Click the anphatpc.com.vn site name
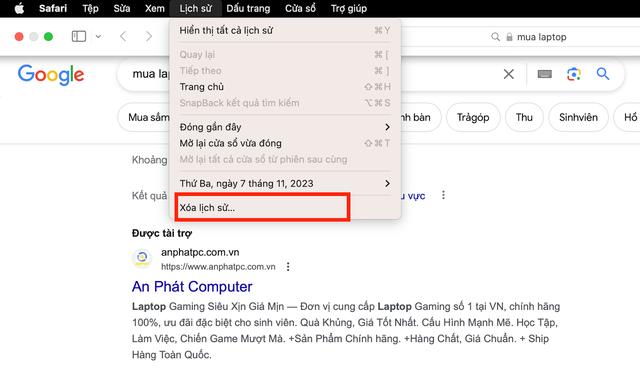The height and width of the screenshot is (381, 640). click(x=200, y=252)
